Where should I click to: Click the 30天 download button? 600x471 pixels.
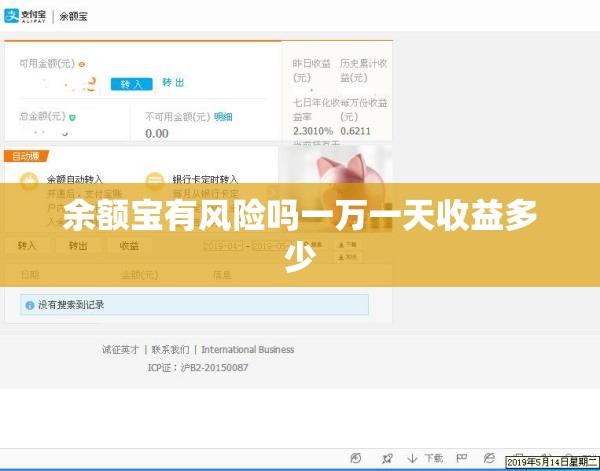348,258
